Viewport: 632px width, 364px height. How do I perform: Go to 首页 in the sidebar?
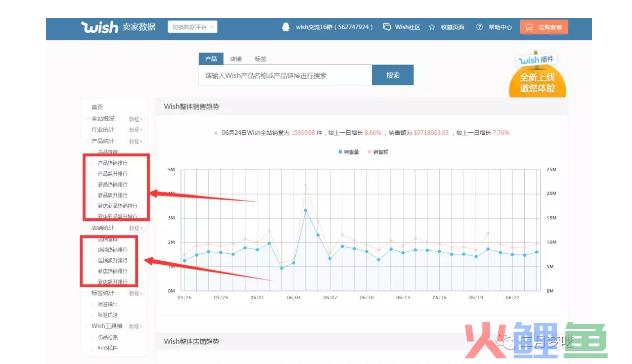(x=97, y=107)
